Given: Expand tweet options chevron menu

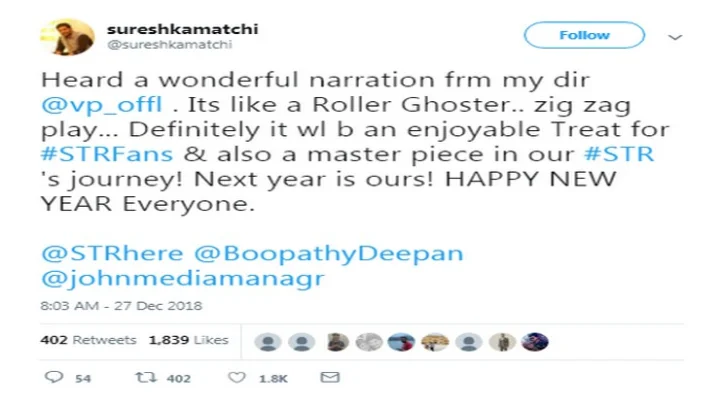Looking at the screenshot, I should tap(675, 37).
